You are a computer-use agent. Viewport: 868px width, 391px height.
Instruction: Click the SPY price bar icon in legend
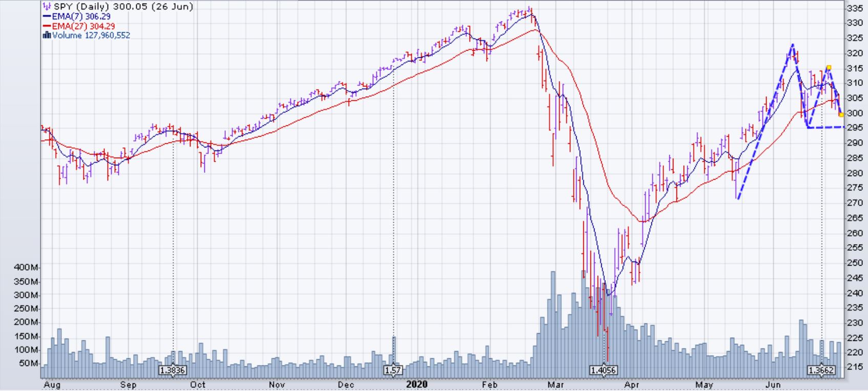coord(47,7)
